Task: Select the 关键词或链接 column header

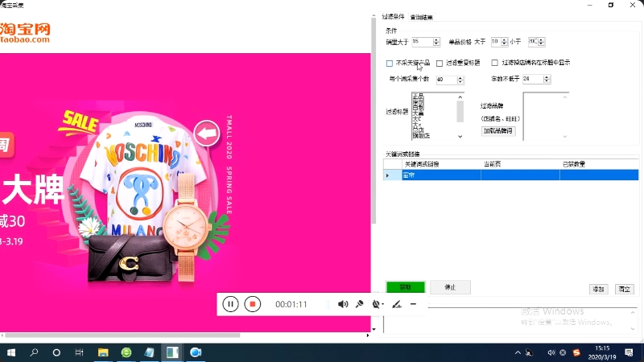Action: pos(441,164)
